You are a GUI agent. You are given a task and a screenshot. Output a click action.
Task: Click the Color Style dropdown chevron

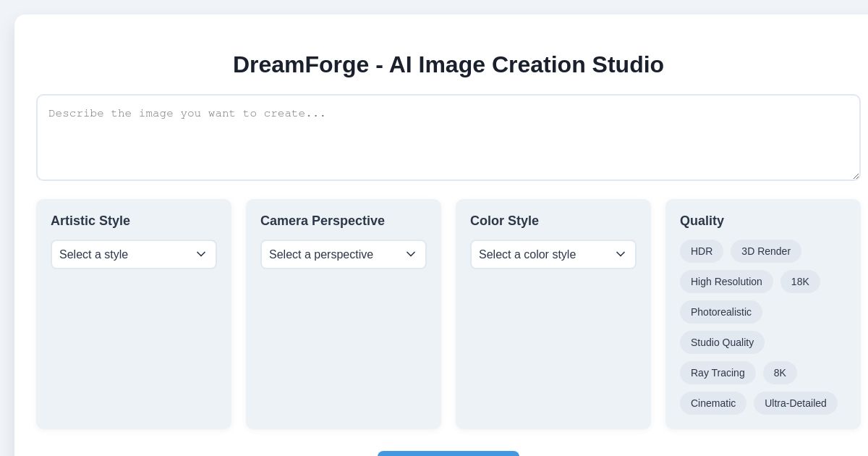coord(621,254)
